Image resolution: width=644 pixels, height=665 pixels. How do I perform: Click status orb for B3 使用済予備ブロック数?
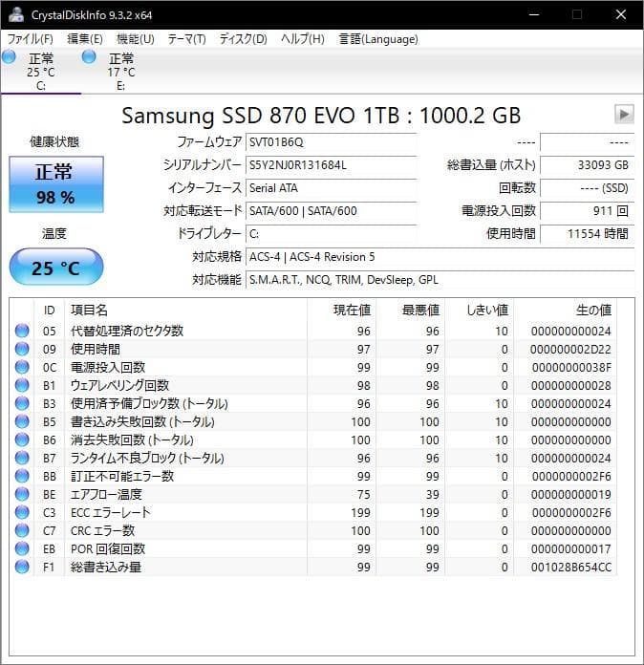click(x=22, y=403)
